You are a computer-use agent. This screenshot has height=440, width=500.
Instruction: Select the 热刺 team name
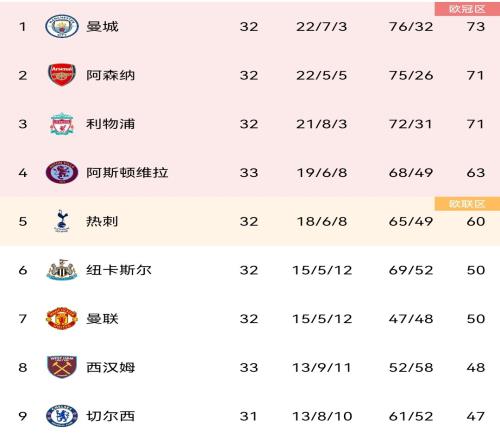click(x=102, y=221)
